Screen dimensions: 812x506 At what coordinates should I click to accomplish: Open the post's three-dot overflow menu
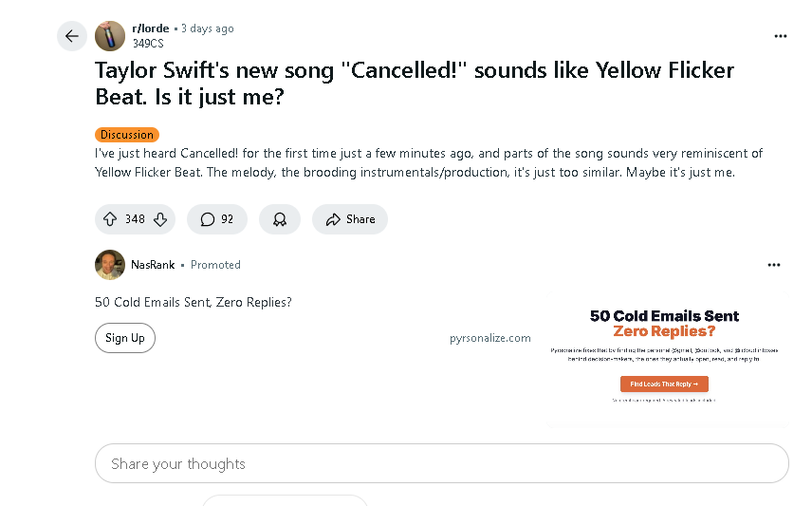pos(781,36)
